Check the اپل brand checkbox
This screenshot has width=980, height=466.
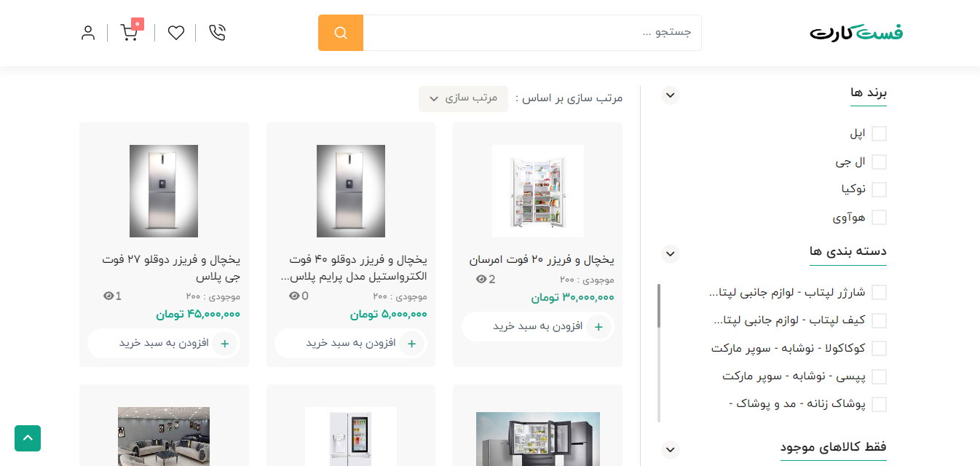click(x=880, y=133)
